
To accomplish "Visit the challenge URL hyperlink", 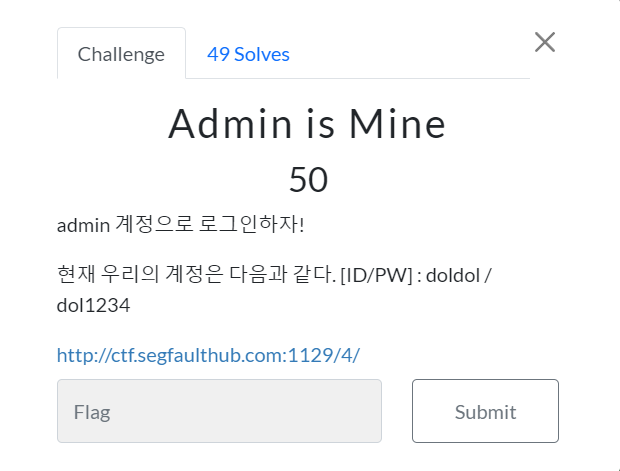I will (x=208, y=355).
